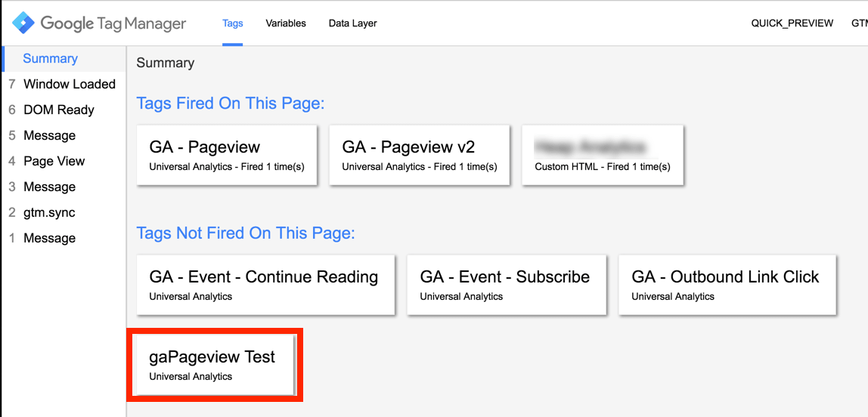Open GA - Outbound Link Click tag card
This screenshot has height=417, width=868.
tap(727, 285)
